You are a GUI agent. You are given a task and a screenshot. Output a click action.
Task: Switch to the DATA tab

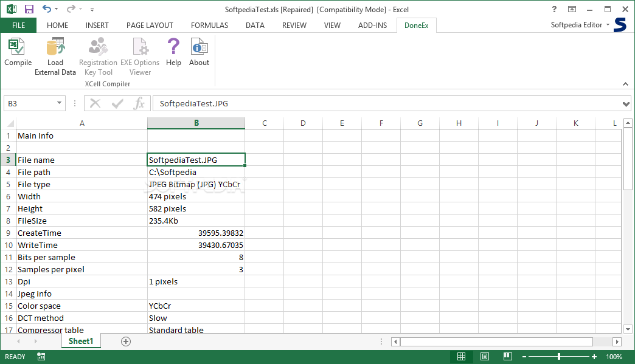[255, 25]
